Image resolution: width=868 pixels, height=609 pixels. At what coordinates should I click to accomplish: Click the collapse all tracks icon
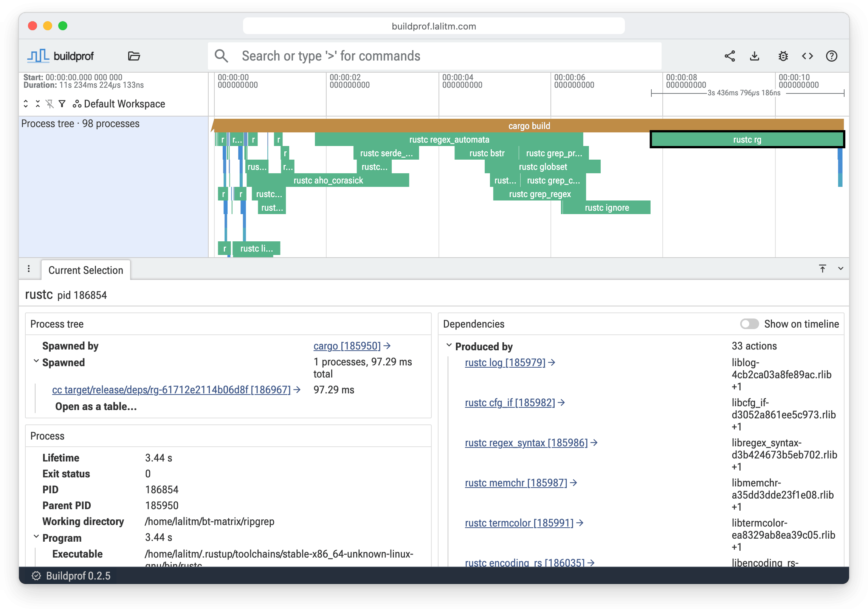[x=38, y=104]
